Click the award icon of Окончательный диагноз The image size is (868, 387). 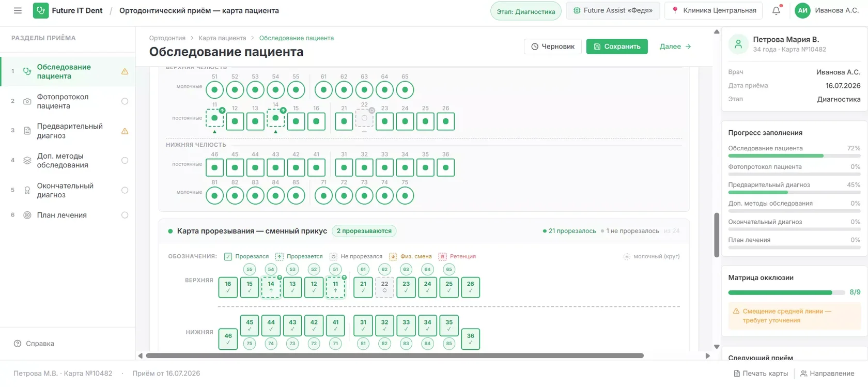pos(27,190)
